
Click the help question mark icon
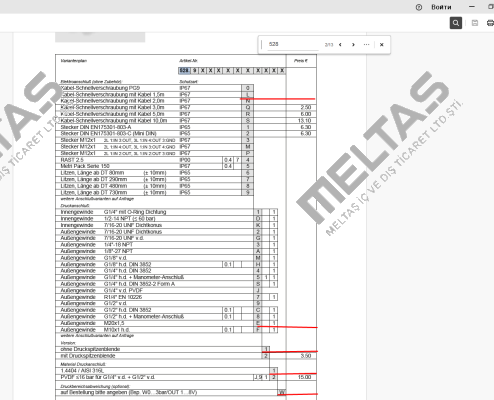(x=419, y=7)
